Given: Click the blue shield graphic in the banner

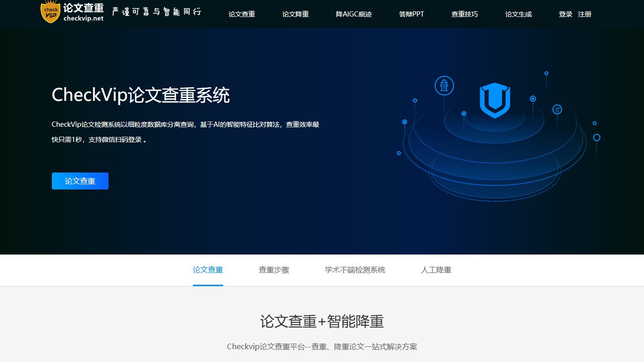Looking at the screenshot, I should tap(495, 101).
